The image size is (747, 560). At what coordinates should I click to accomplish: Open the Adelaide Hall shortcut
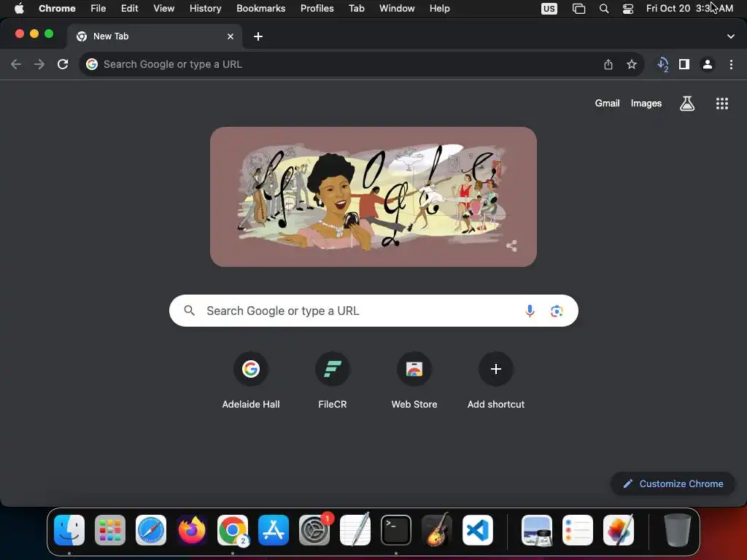point(251,381)
